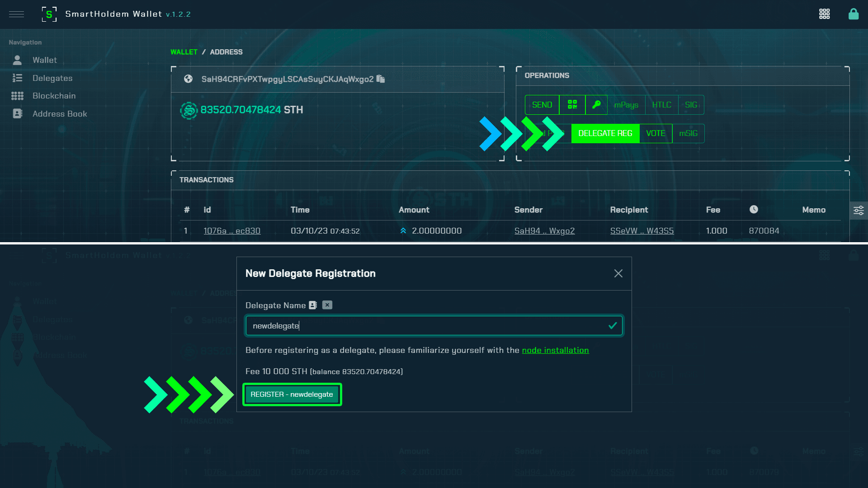The width and height of the screenshot is (868, 488).
Task: Click the Delegates list icon
Action: [x=17, y=78]
